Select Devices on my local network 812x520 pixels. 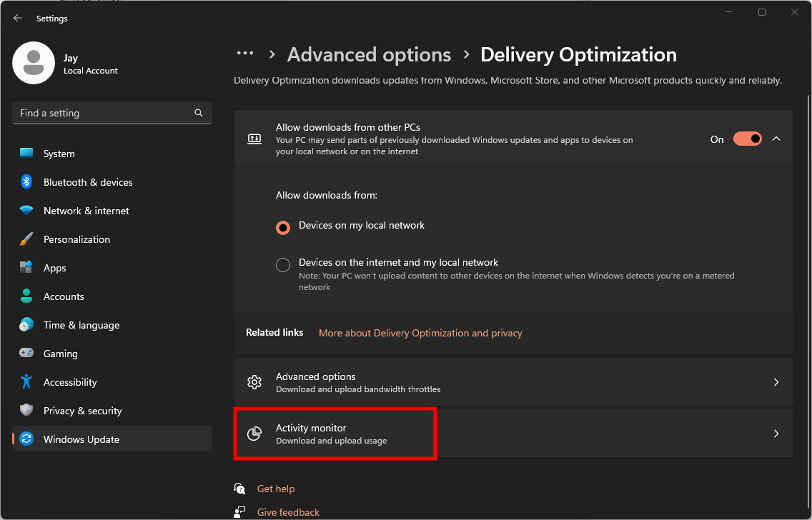point(283,228)
